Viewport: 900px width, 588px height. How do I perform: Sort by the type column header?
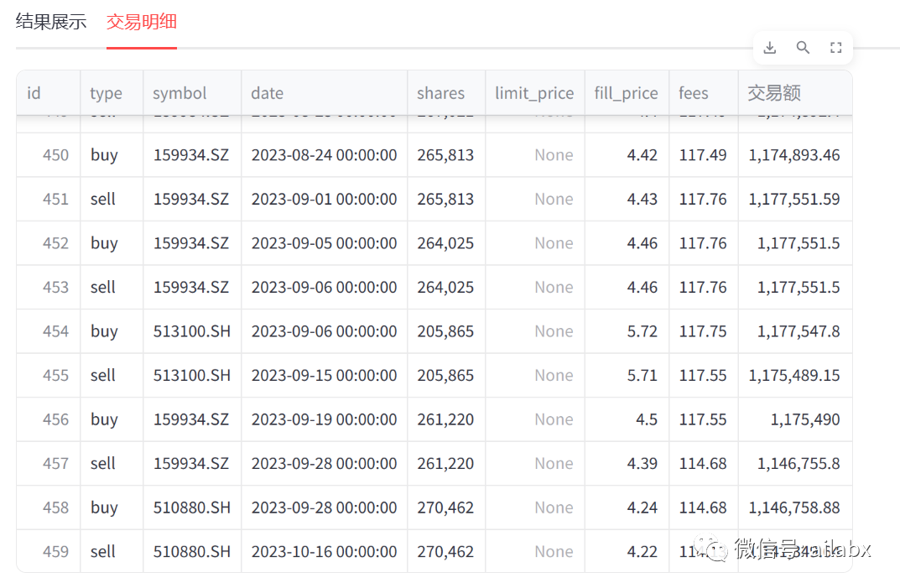[112, 93]
